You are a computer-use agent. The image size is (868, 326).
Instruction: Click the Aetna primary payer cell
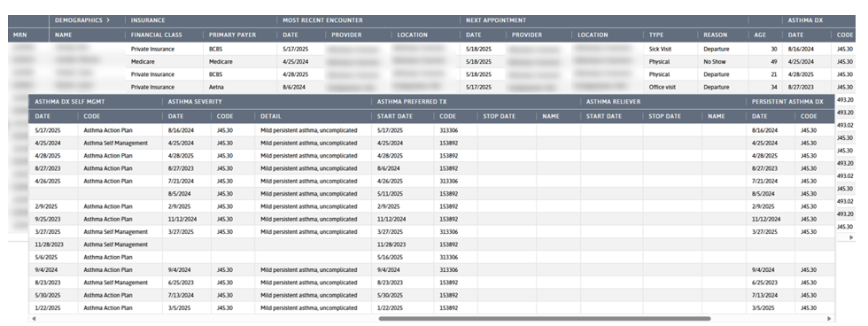(216, 88)
